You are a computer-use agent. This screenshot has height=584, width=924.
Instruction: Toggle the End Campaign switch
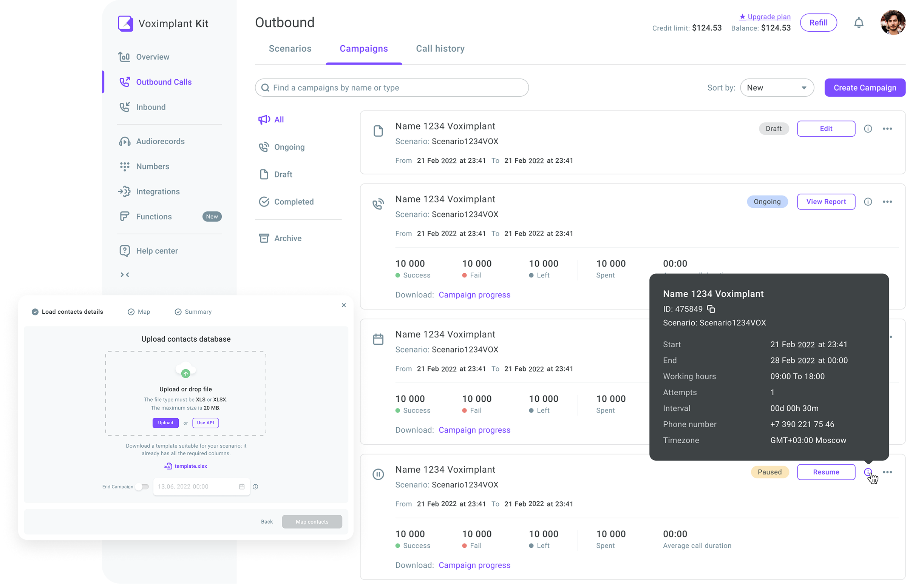(142, 487)
